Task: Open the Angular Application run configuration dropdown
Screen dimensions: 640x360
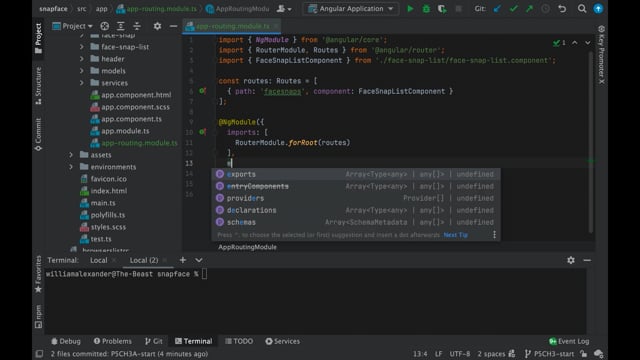Action: pos(351,9)
